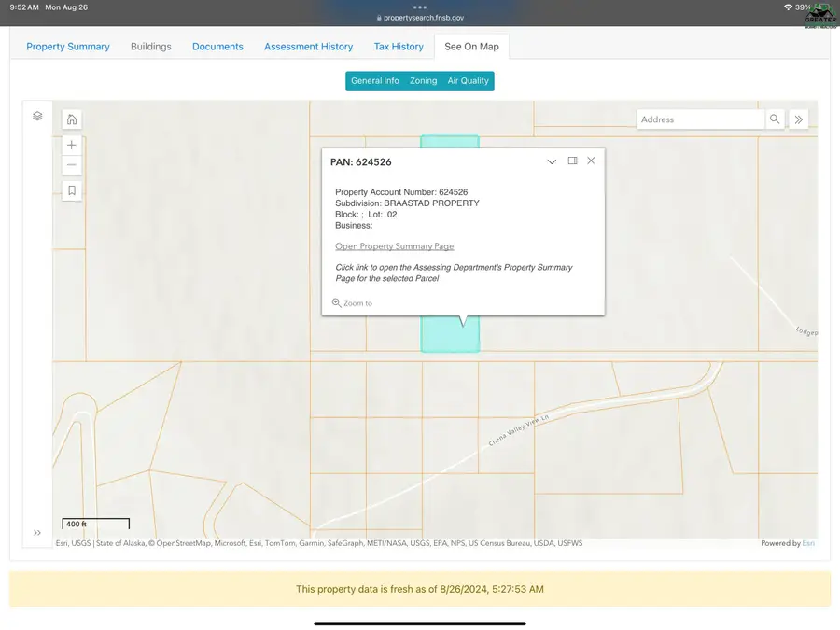The height and width of the screenshot is (630, 840).
Task: Open the Bookmarks tool icon
Action: (71, 190)
